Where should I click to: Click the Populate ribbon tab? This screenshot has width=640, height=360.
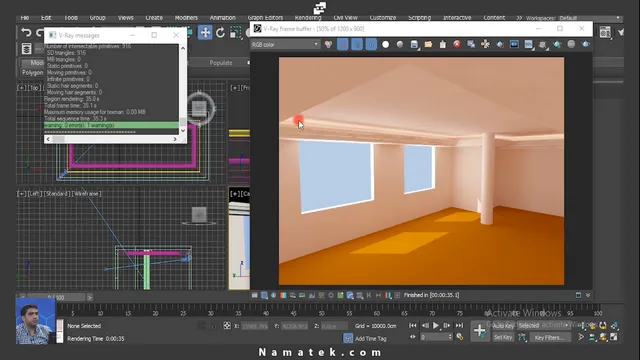(221, 63)
